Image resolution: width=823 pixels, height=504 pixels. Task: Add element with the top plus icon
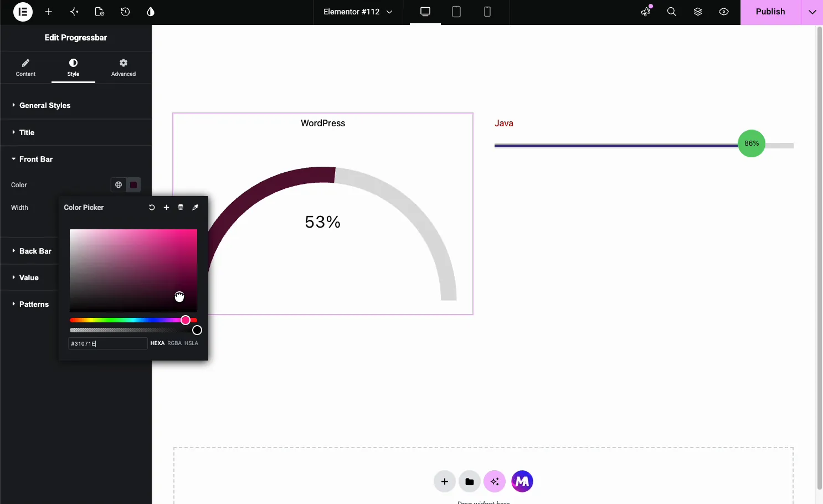[x=49, y=12]
